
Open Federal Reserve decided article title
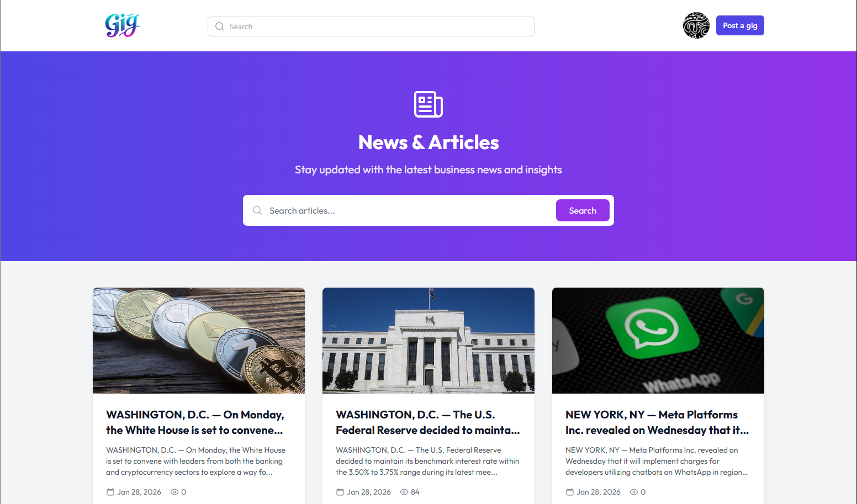[428, 422]
